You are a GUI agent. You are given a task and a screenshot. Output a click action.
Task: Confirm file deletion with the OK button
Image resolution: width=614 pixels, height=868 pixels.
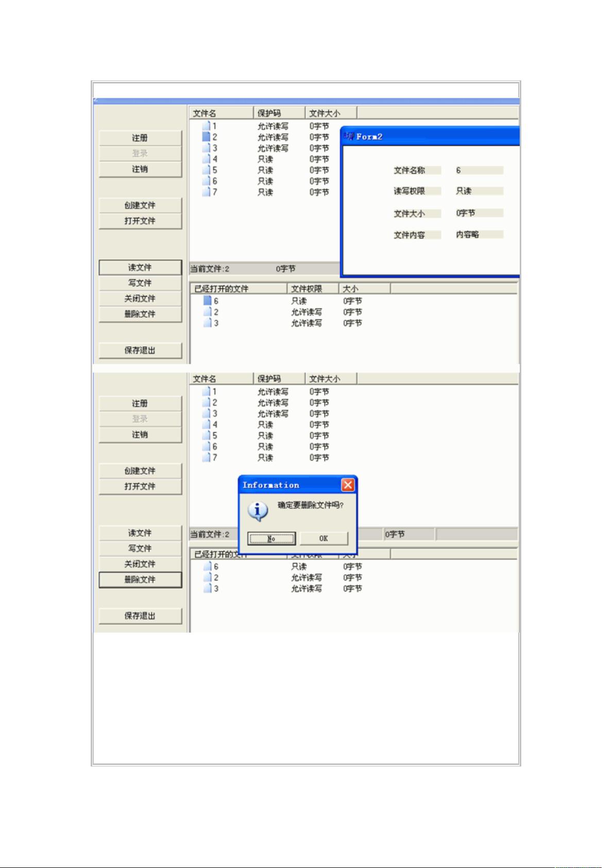coord(323,538)
